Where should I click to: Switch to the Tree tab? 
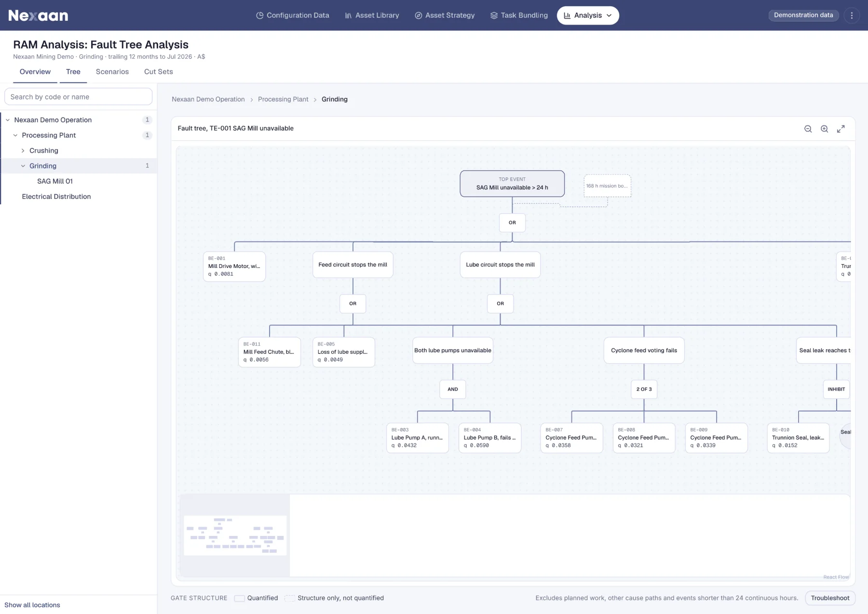pos(73,72)
